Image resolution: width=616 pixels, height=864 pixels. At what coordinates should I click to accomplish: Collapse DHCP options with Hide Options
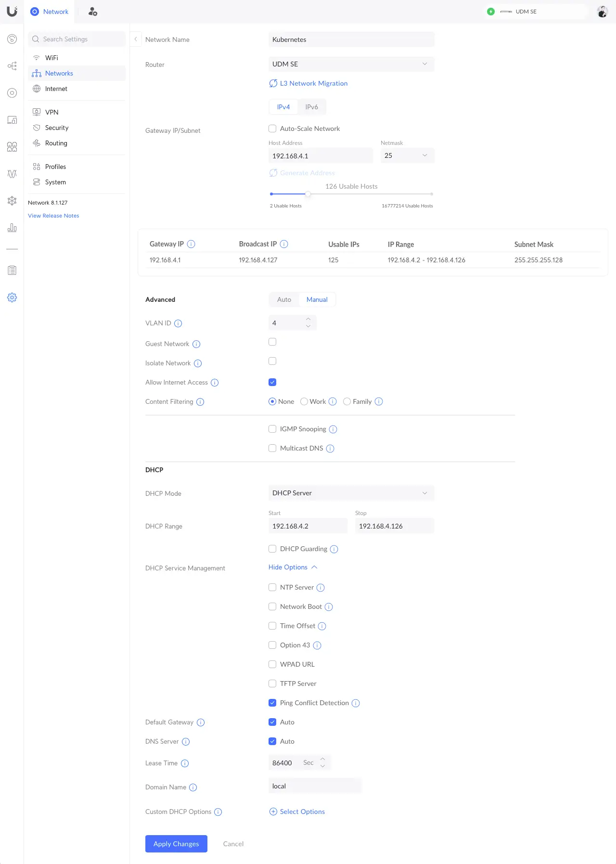click(x=293, y=567)
